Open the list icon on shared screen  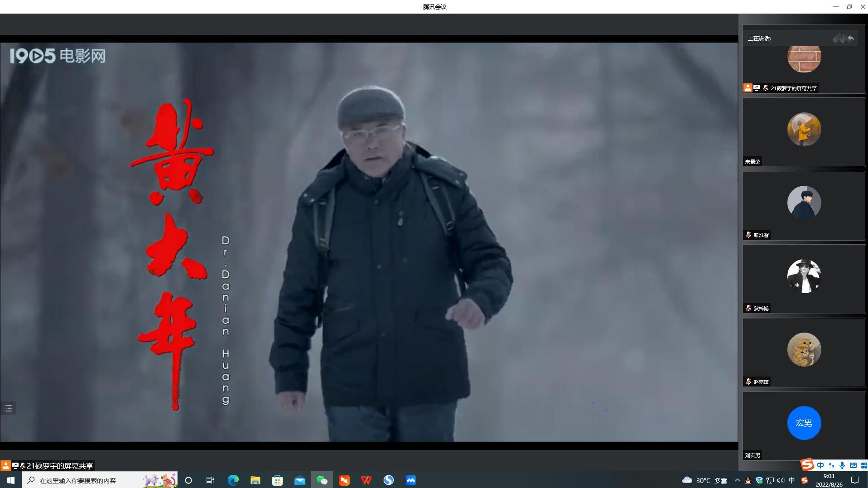8,408
